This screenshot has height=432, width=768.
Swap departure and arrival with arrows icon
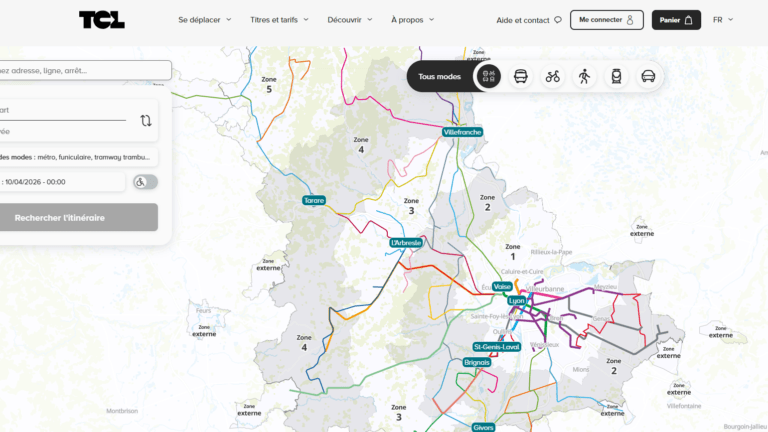click(146, 121)
